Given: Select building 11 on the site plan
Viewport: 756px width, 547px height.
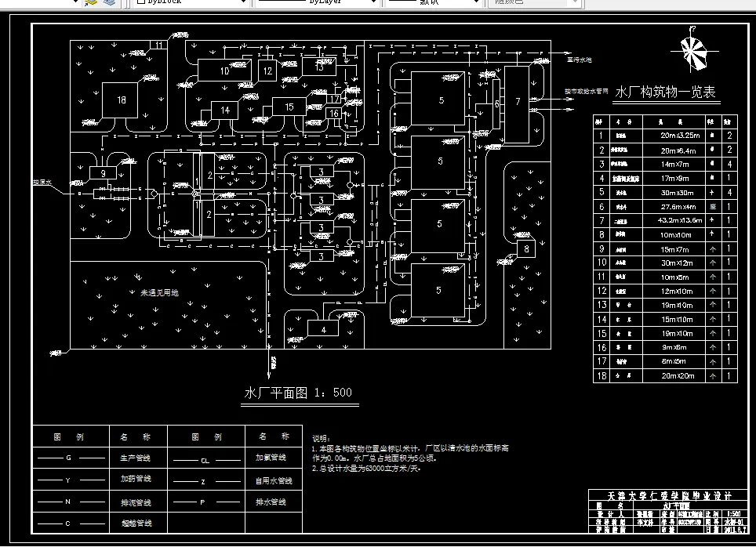Looking at the screenshot, I should click(158, 45).
